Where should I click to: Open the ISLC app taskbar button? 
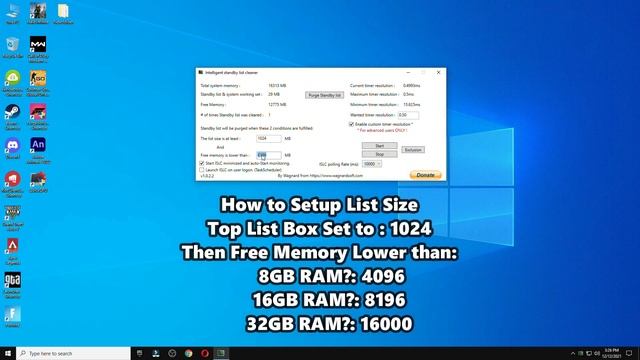pyautogui.click(x=221, y=353)
